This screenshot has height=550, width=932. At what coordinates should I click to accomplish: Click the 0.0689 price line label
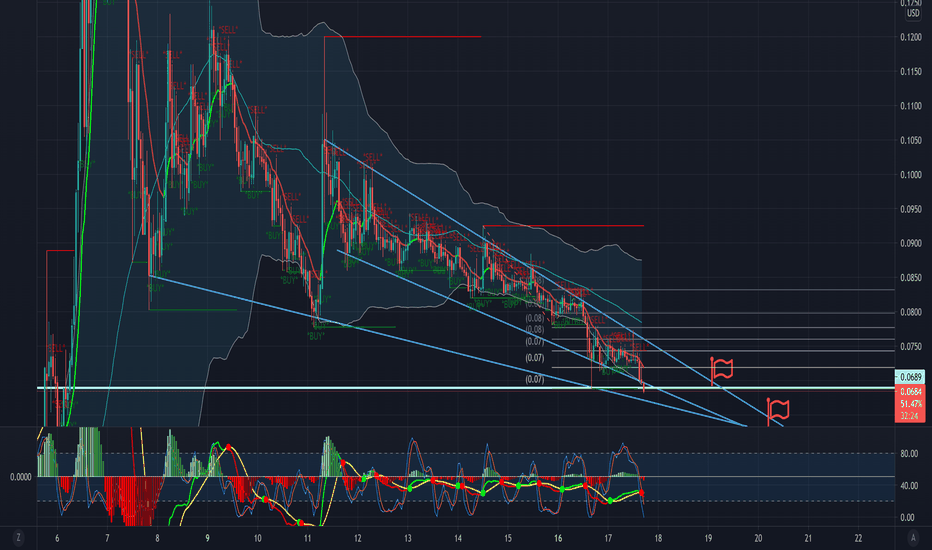pos(910,377)
